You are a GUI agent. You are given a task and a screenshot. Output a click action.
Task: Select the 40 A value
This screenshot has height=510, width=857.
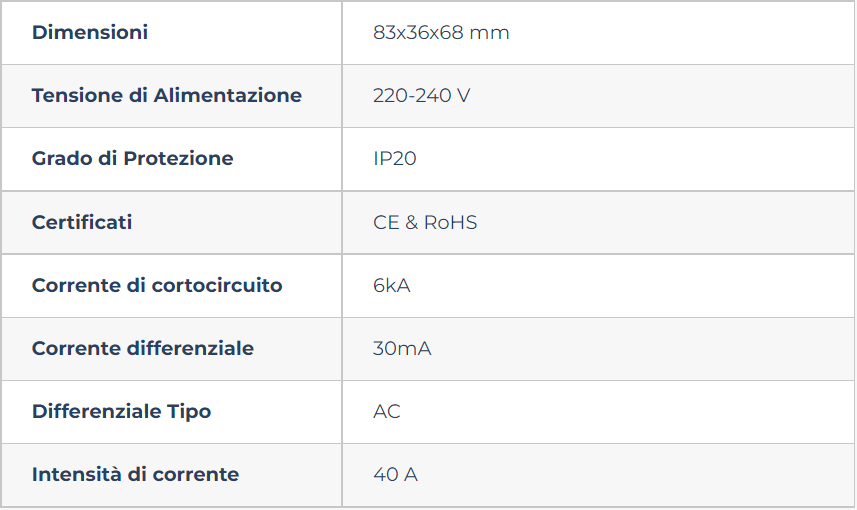coord(396,474)
